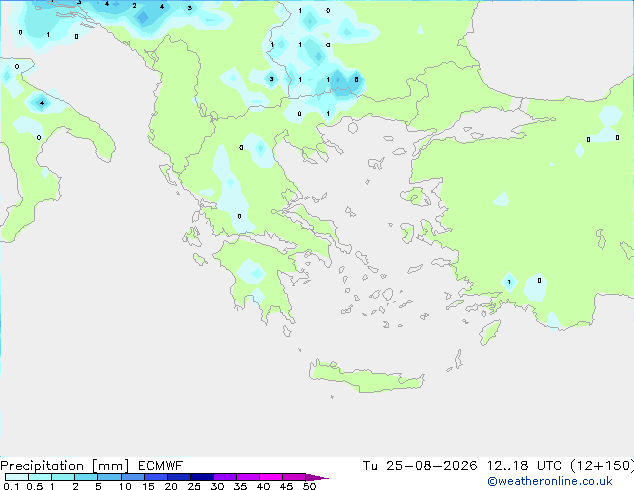Viewport: 634px width, 490px height.
Task: Click the legend value '0.1'
Action: pos(11,486)
